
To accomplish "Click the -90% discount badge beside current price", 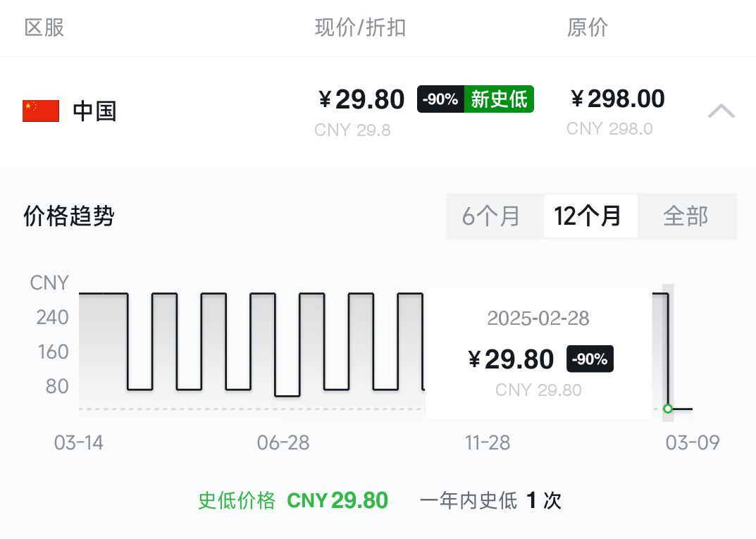I will (440, 99).
